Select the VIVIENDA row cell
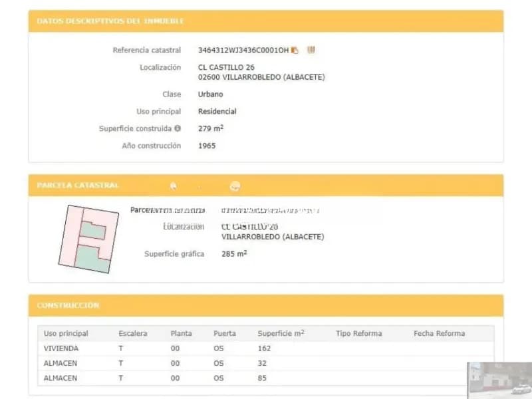 [61, 348]
